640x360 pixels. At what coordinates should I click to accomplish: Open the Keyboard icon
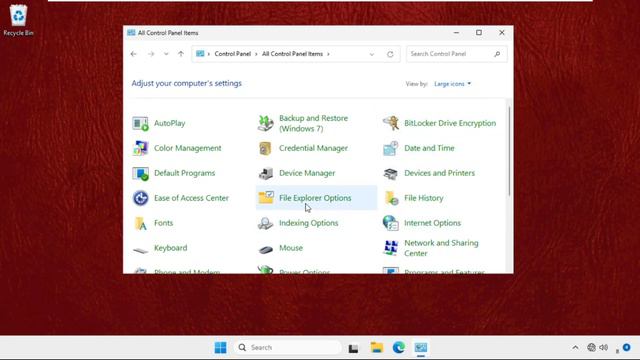click(x=140, y=249)
